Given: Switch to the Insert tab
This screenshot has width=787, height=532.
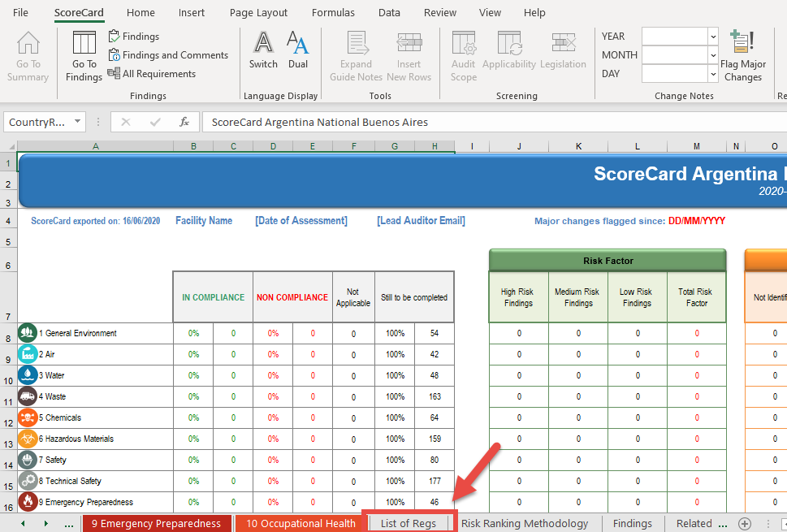Looking at the screenshot, I should coord(191,12).
